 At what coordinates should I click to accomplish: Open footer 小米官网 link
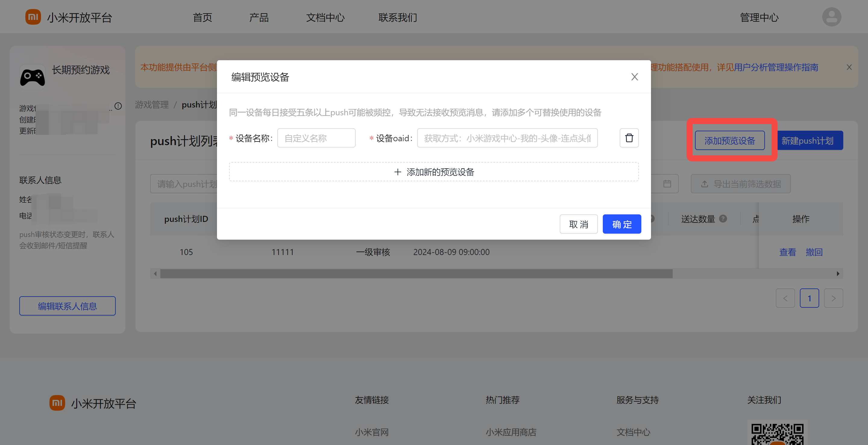371,432
